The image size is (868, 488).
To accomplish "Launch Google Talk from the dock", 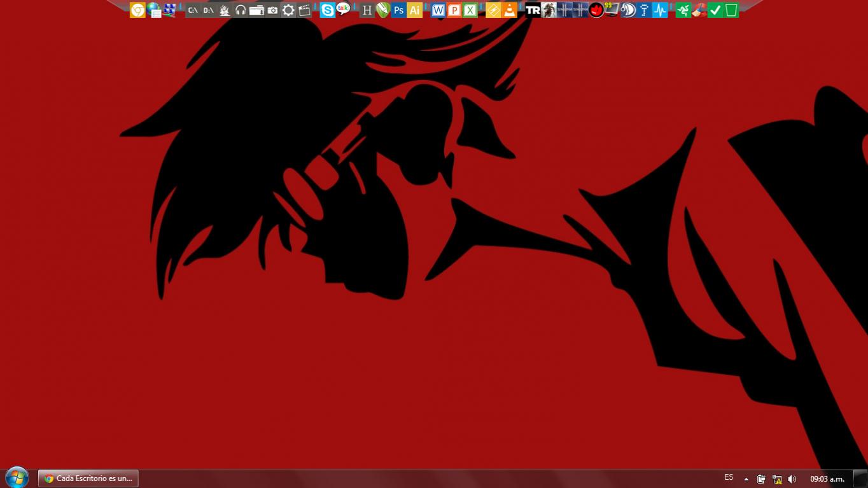I will point(343,10).
